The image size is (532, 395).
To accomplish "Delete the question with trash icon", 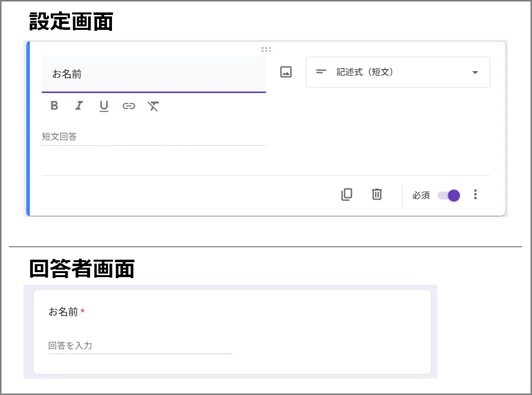I will (377, 195).
